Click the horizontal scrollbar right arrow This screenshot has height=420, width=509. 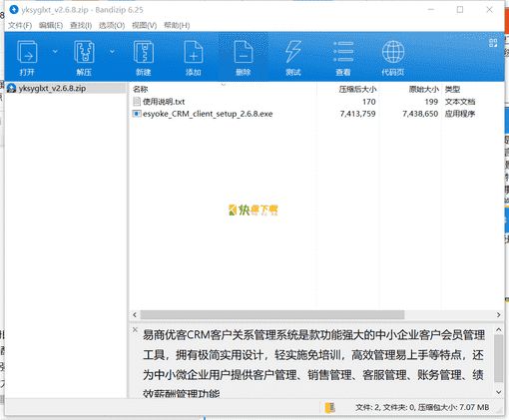[x=498, y=314]
